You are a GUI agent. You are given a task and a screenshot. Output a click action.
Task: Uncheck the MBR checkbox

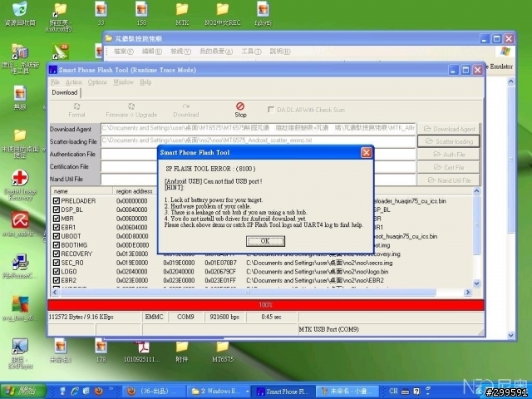57,219
